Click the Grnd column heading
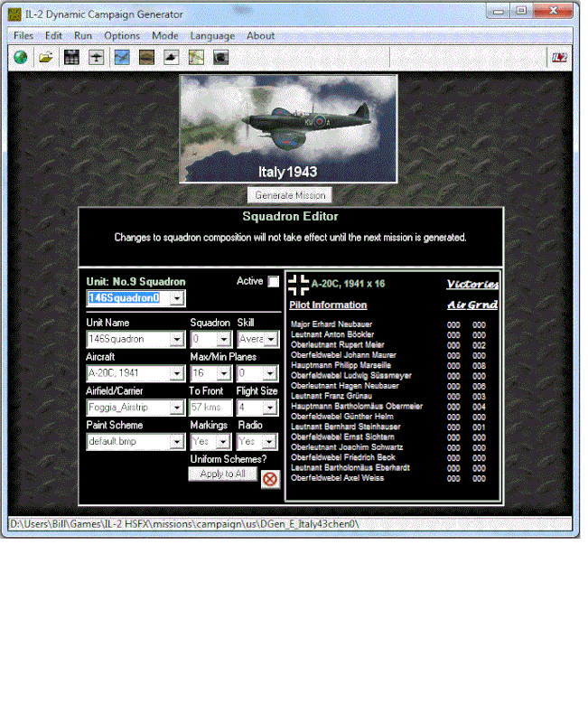588x723 pixels. point(482,305)
